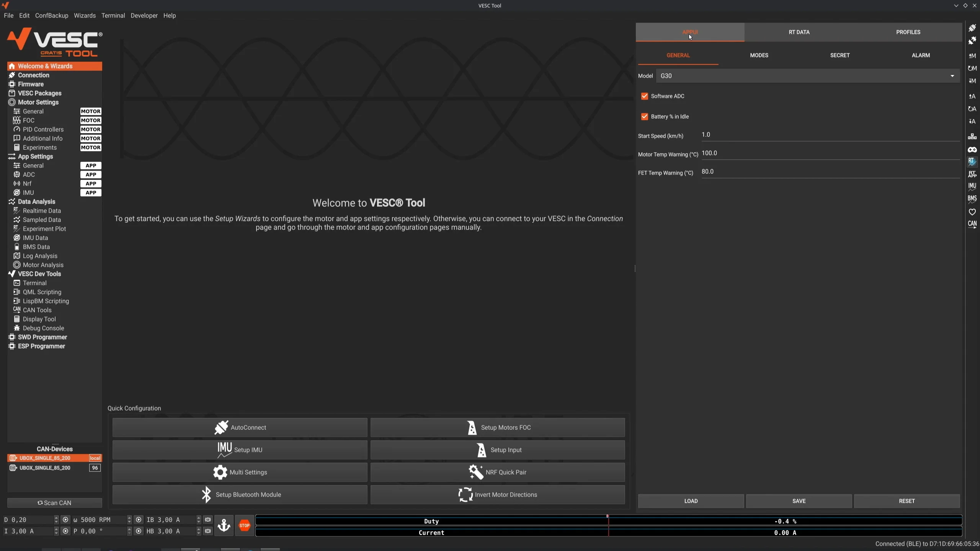The image size is (980, 551).
Task: Click the Start Speed (km/h) input field
Action: [x=830, y=135]
